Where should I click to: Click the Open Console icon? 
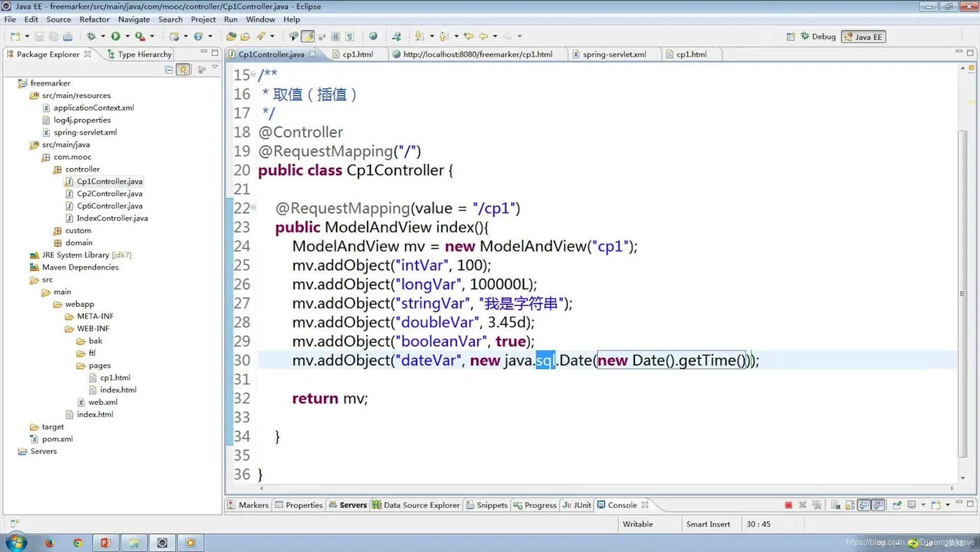click(936, 504)
